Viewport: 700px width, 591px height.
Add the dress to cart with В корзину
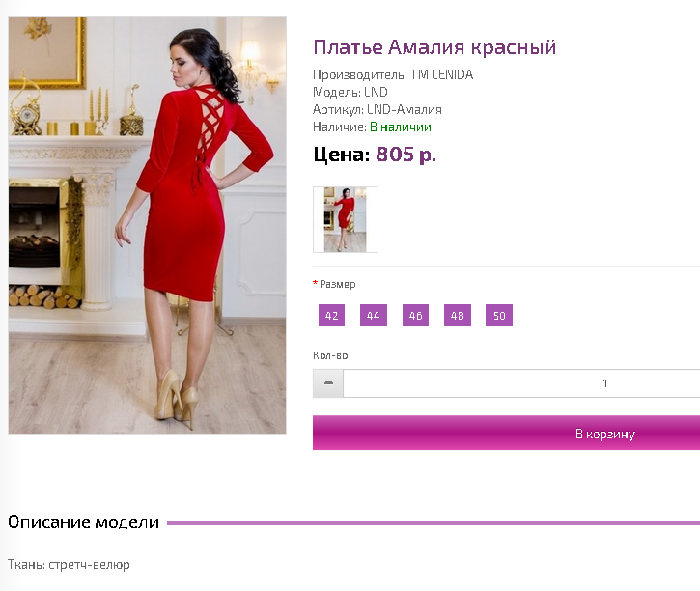[x=506, y=433]
